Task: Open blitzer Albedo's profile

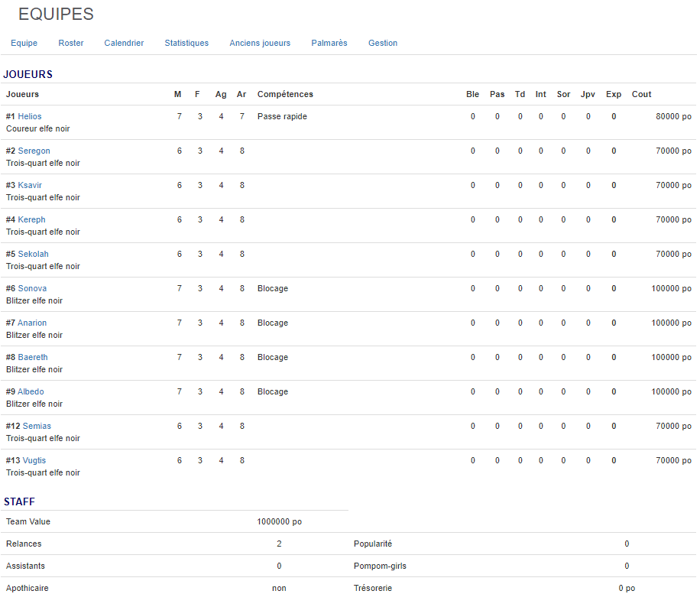Action: click(31, 391)
